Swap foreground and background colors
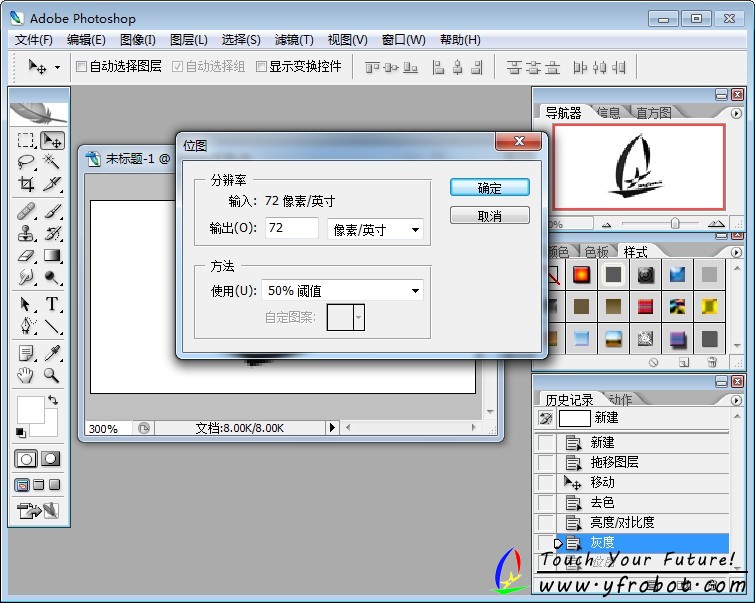 pyautogui.click(x=53, y=400)
